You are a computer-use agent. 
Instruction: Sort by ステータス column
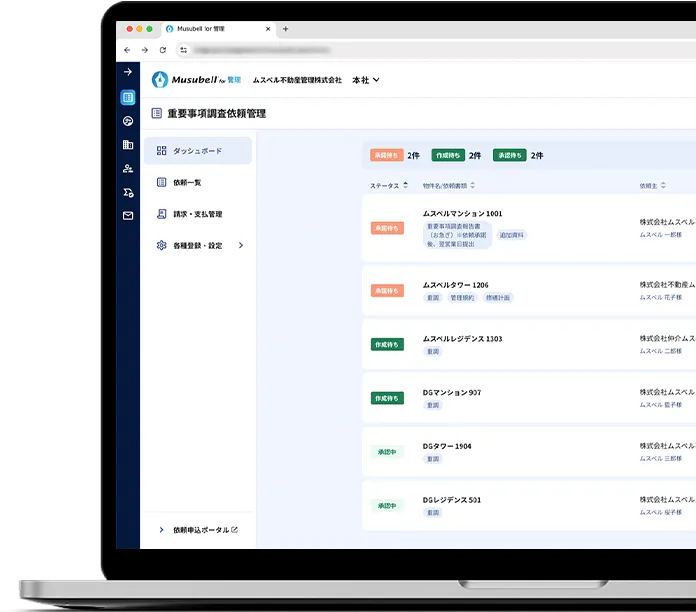tap(389, 186)
